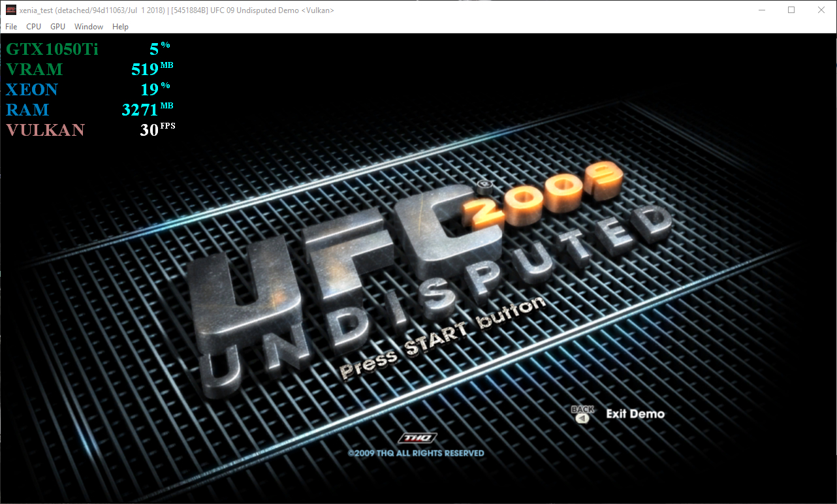Click the '©2009 THQ ALL RIGHTS RESERVED' text
The image size is (837, 504).
pos(416,453)
